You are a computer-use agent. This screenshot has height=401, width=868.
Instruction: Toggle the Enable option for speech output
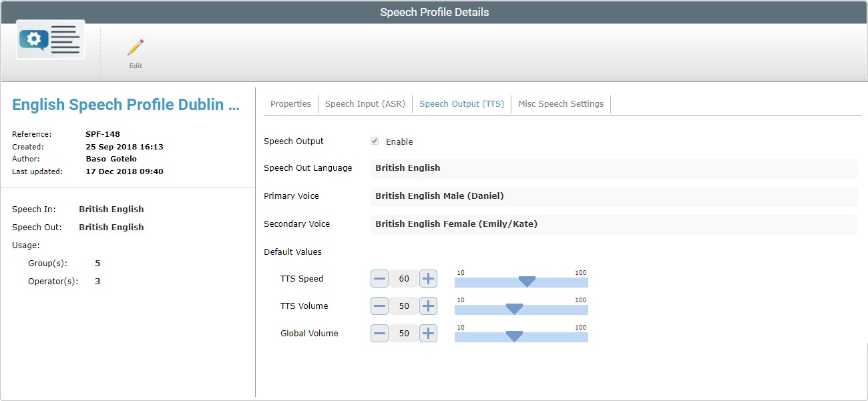[375, 141]
